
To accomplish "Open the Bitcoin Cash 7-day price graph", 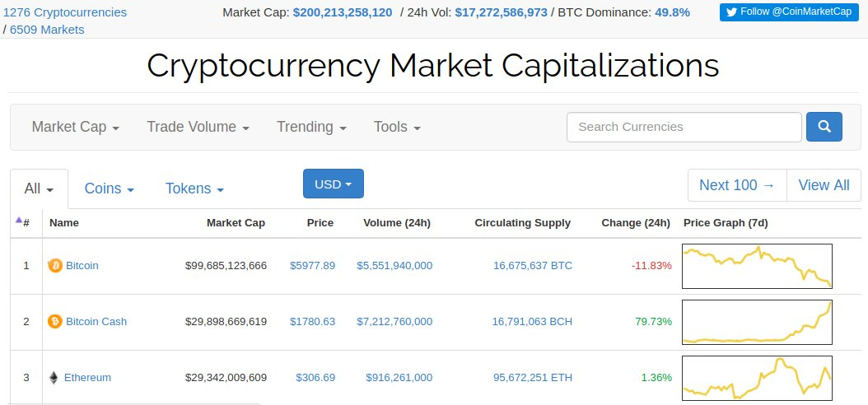I will coord(758,322).
